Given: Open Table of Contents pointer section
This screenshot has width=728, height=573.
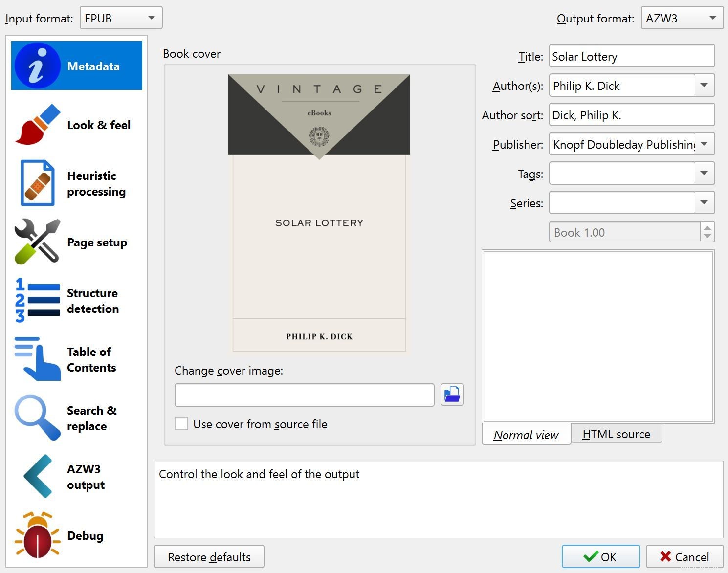Looking at the screenshot, I should click(77, 359).
